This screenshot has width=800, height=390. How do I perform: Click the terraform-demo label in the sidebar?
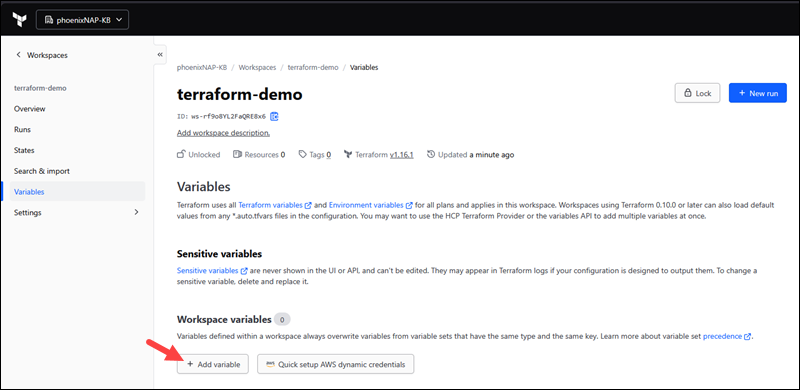click(x=40, y=88)
